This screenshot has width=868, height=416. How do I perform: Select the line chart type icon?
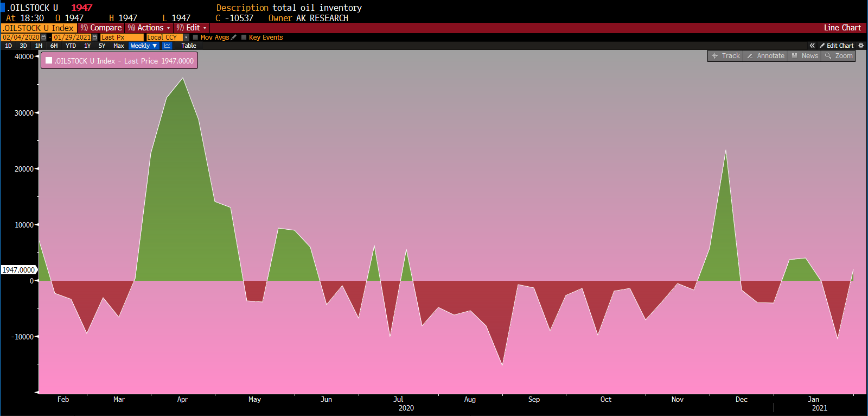pos(167,46)
